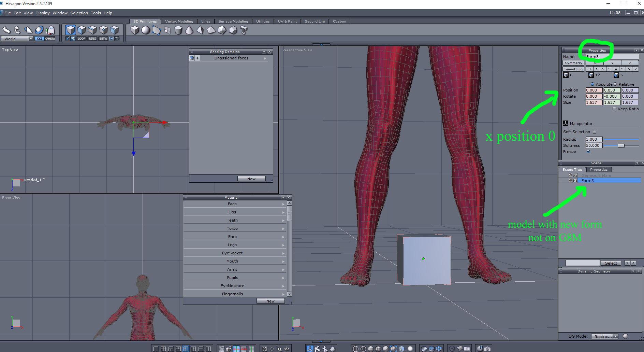Select the Facet plane primitive tool
The width and height of the screenshot is (644, 352).
click(x=157, y=30)
